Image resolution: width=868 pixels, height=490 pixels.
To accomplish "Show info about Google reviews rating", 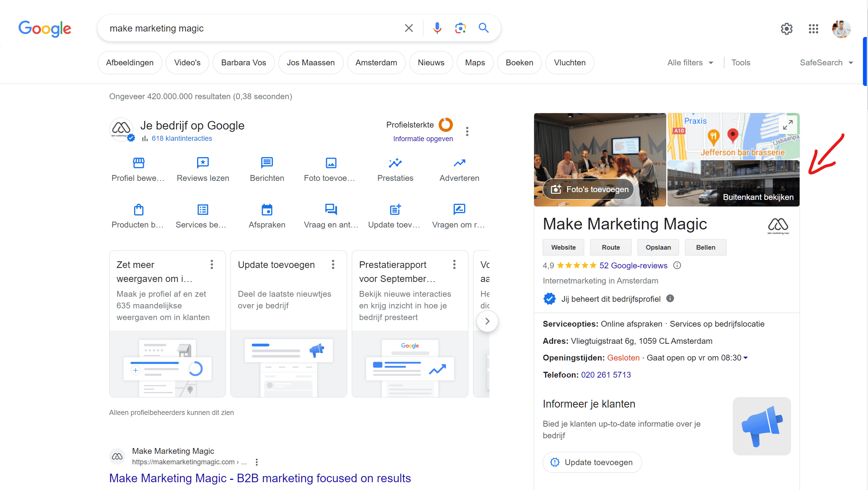I will pyautogui.click(x=677, y=265).
